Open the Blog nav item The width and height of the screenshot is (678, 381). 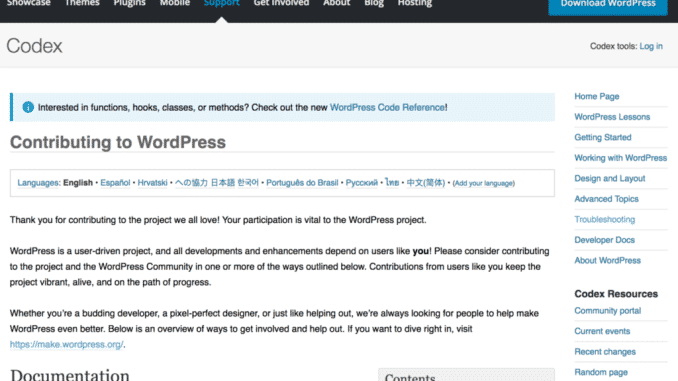(374, 3)
